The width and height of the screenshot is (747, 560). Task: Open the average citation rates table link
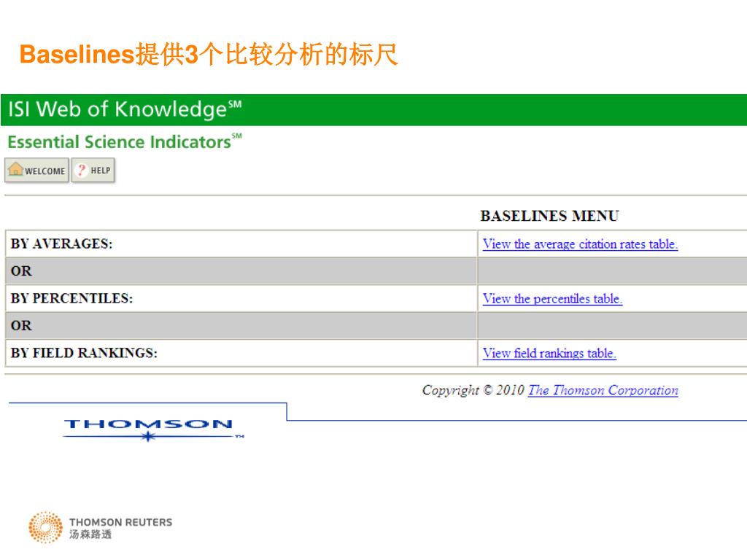(580, 244)
